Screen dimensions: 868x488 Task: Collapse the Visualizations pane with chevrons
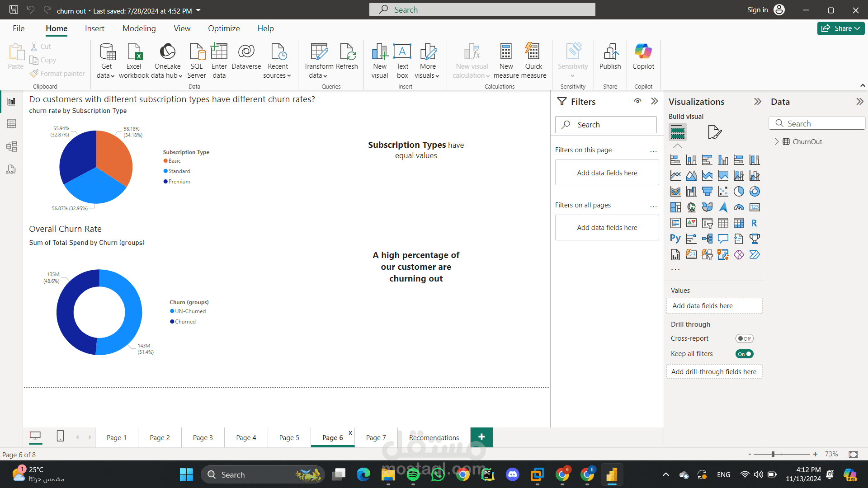pyautogui.click(x=757, y=102)
